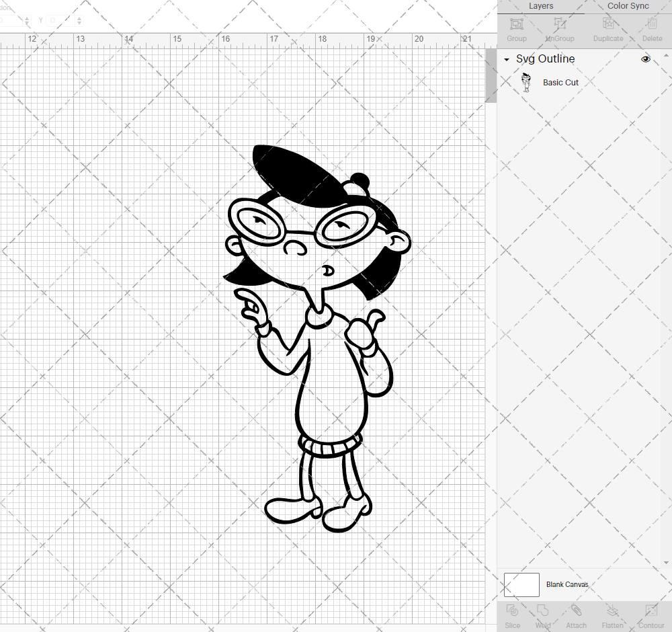Select the Basic Cut layer
This screenshot has width=672, height=632.
(x=560, y=83)
